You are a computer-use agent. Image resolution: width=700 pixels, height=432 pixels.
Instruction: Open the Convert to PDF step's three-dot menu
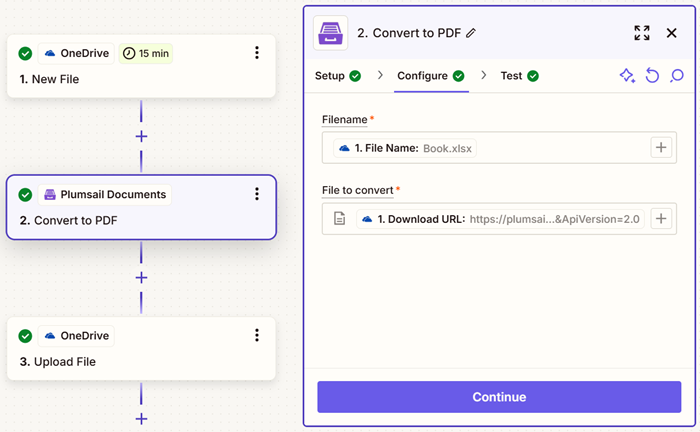coord(257,194)
